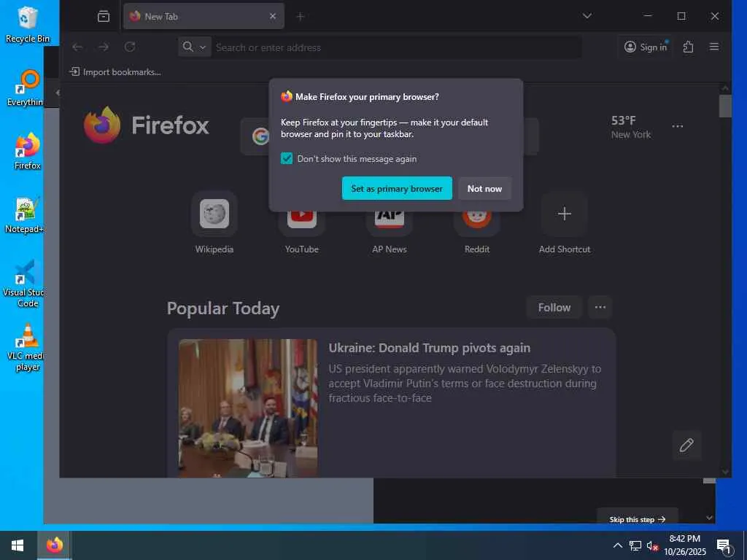
Task: Open the Extensions puzzle icon
Action: (x=688, y=47)
